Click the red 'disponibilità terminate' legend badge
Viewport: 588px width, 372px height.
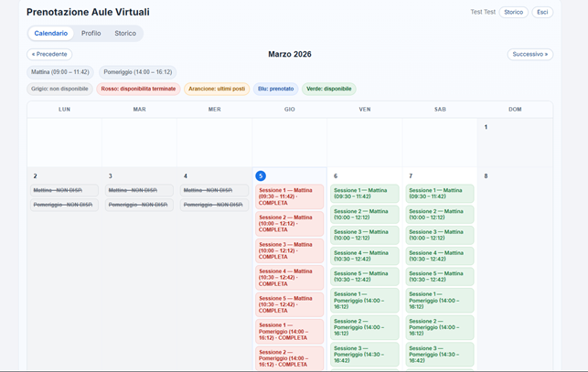[138, 90]
